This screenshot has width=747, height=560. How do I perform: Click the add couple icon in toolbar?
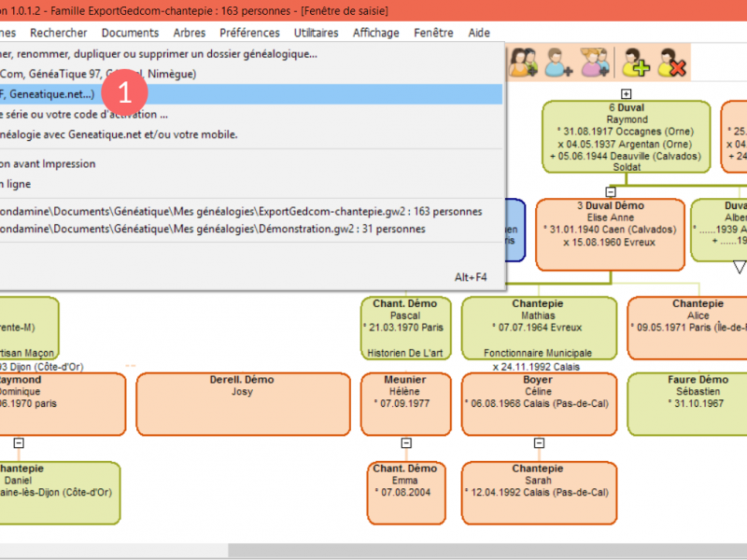[x=521, y=62]
